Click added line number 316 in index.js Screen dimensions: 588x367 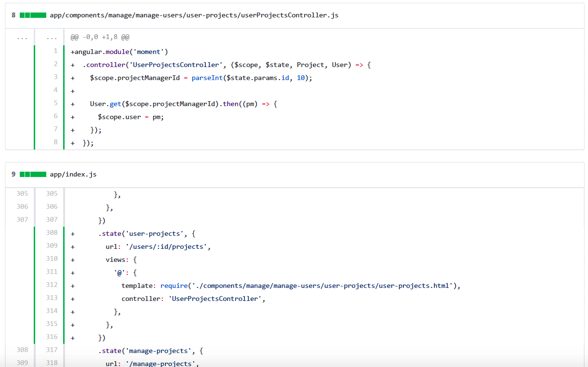coord(52,337)
